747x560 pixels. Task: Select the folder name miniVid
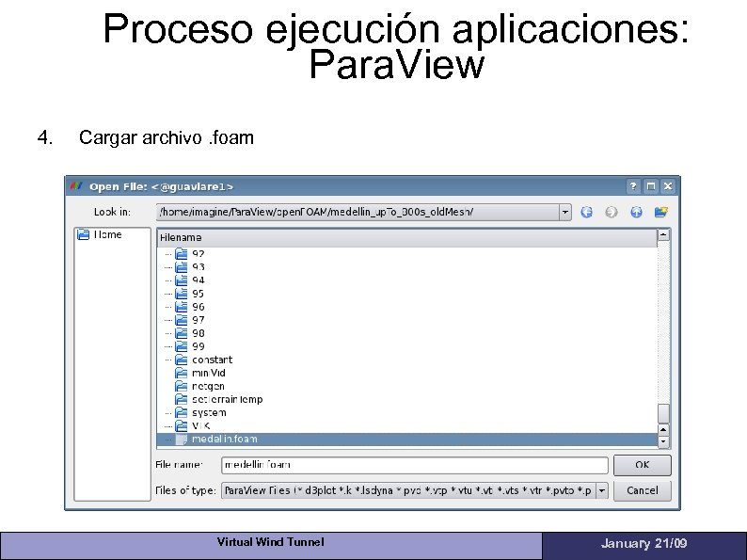point(208,373)
